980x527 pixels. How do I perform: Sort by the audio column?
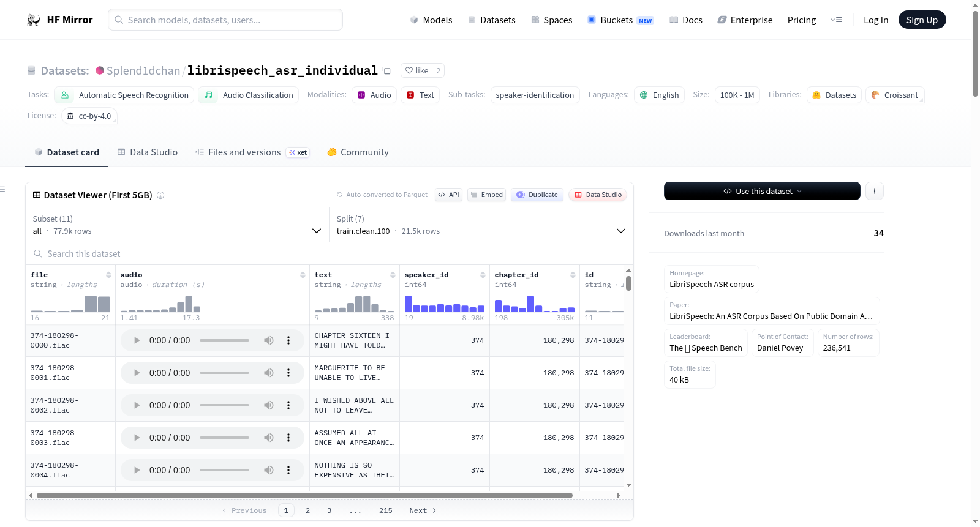coord(303,275)
